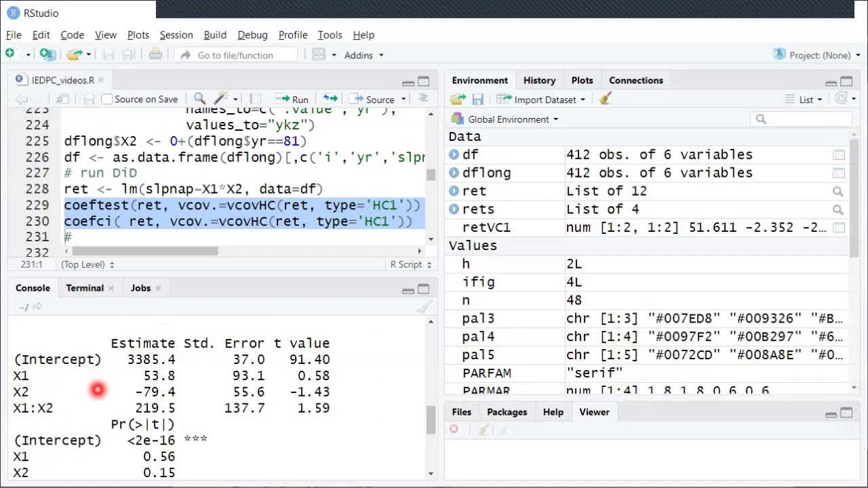Open the new file type dropdown arrow

[x=28, y=55]
